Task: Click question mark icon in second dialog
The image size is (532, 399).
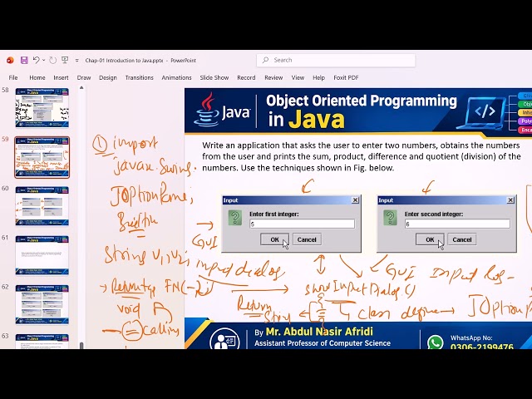Action: [390, 218]
